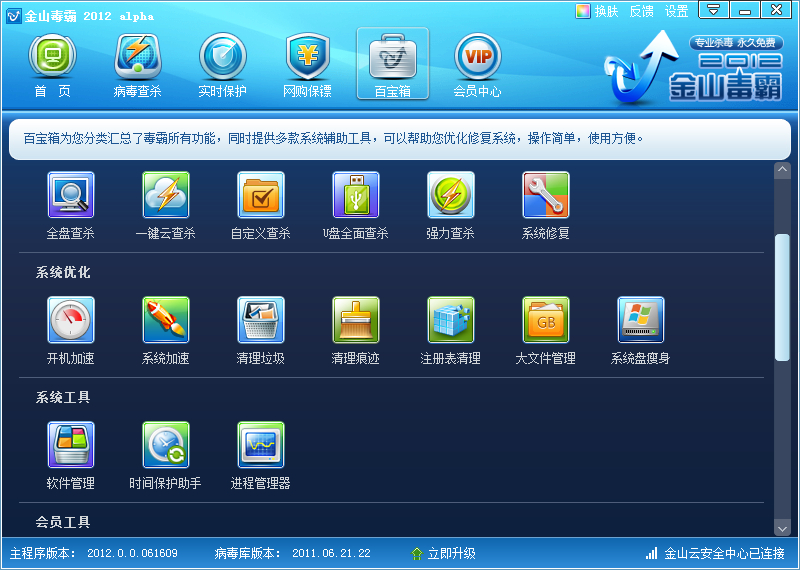
Task: Open title bar dropdown menu arrow
Action: point(713,10)
